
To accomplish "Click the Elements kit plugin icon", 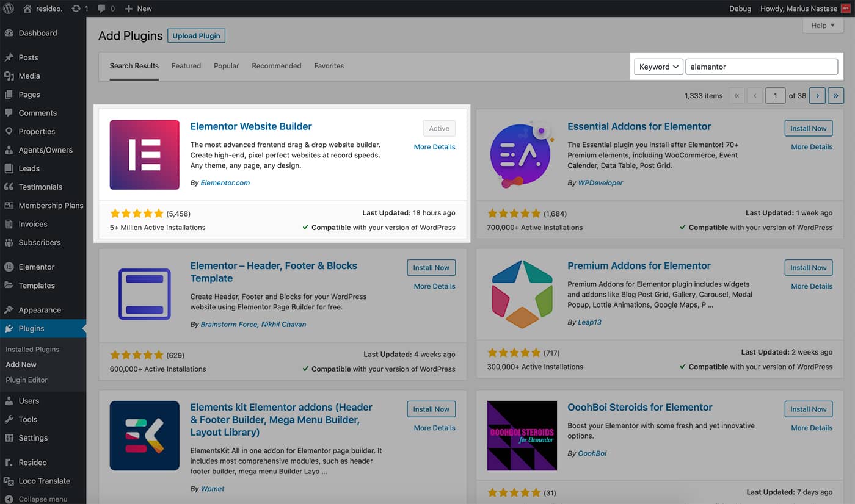I will [x=145, y=436].
